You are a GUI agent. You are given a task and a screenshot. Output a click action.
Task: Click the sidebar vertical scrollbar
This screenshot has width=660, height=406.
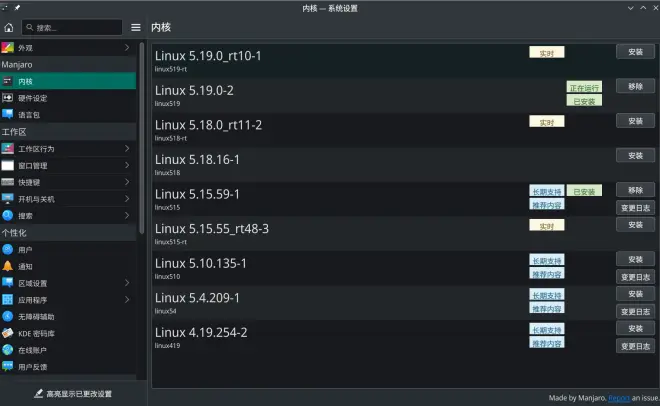tap(142, 138)
